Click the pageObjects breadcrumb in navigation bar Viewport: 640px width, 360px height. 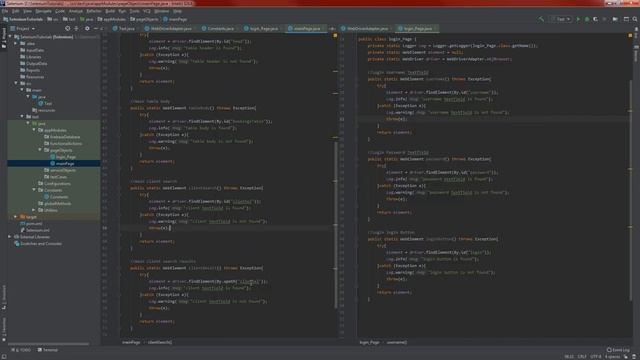pos(144,19)
